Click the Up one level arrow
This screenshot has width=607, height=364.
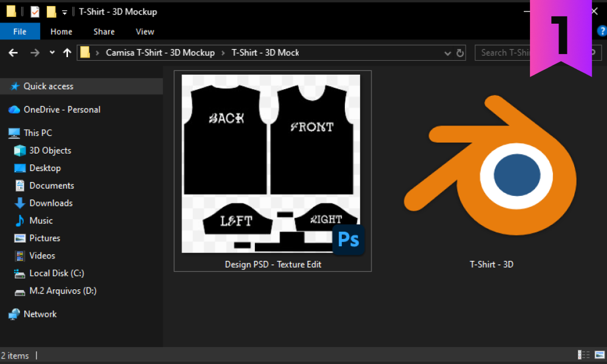tap(67, 53)
